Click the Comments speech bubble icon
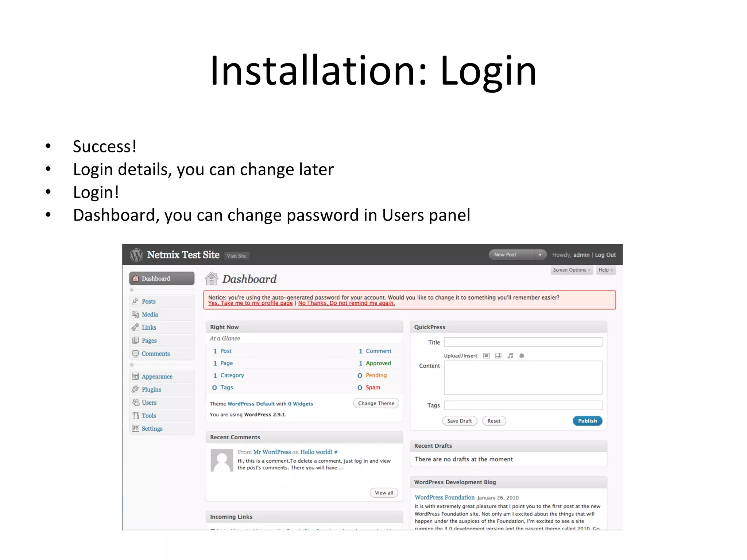This screenshot has height=560, width=747. [x=135, y=353]
